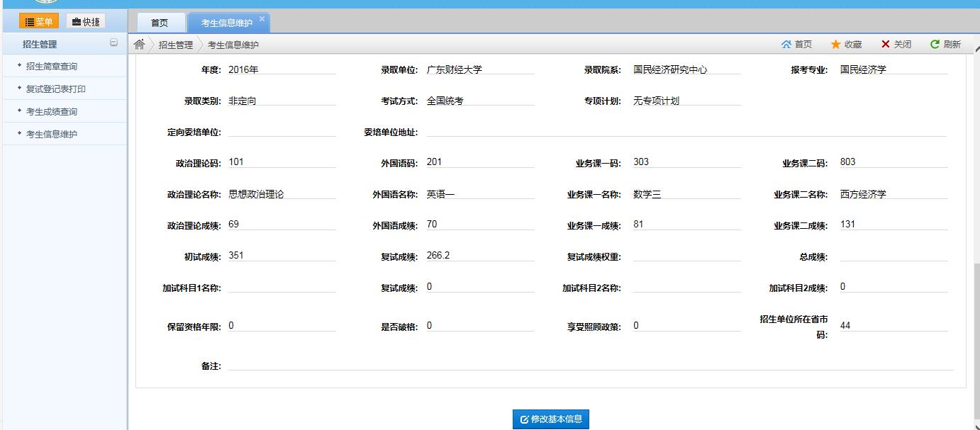Click the 关闭 X icon in toolbar

click(886, 45)
